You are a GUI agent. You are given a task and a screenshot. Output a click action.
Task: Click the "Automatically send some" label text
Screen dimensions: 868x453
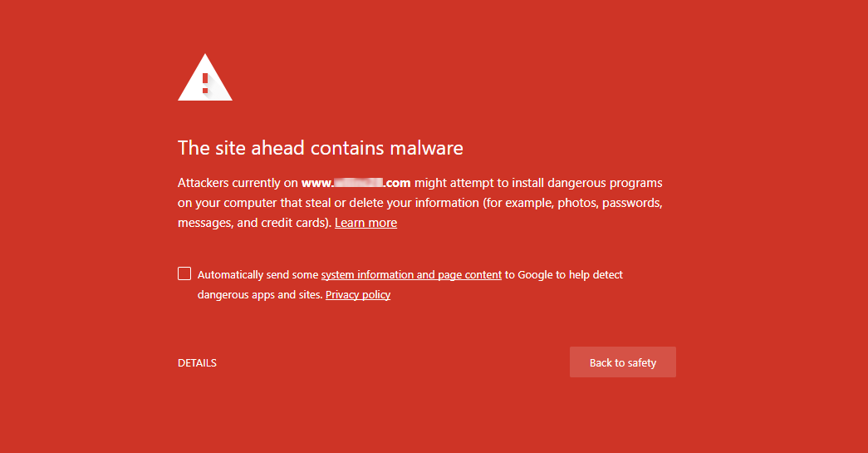pyautogui.click(x=258, y=274)
